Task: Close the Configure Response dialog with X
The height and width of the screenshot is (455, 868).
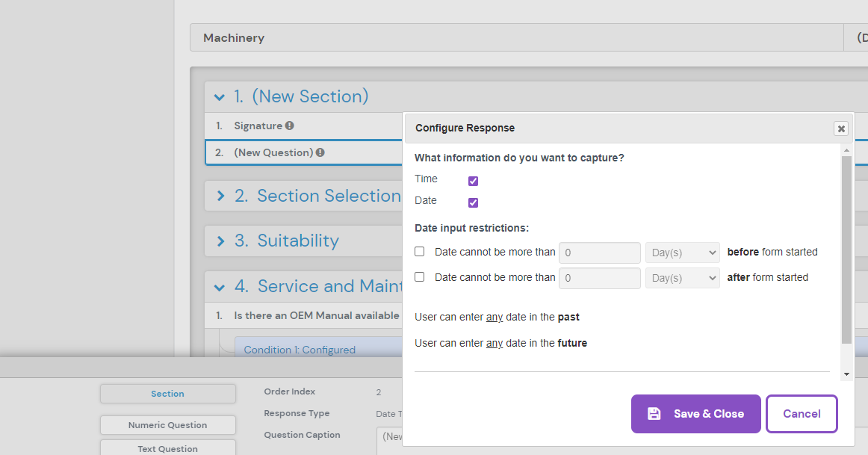Action: (x=841, y=129)
